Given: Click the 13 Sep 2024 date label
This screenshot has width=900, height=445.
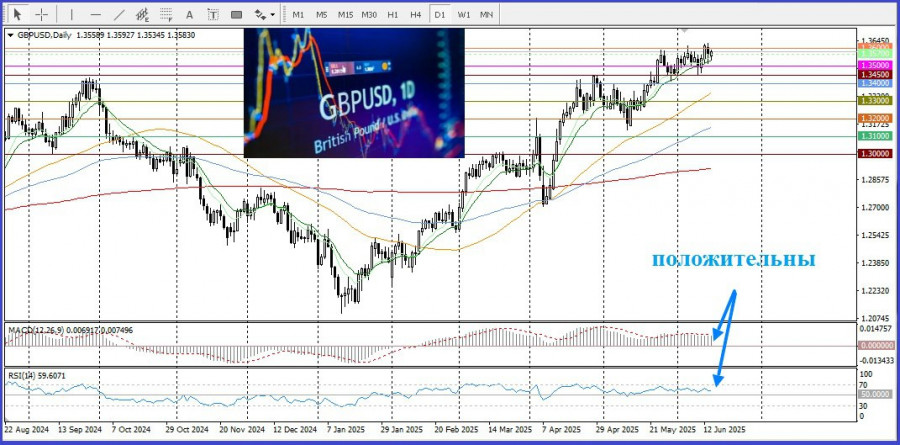Looking at the screenshot, I should point(80,429).
